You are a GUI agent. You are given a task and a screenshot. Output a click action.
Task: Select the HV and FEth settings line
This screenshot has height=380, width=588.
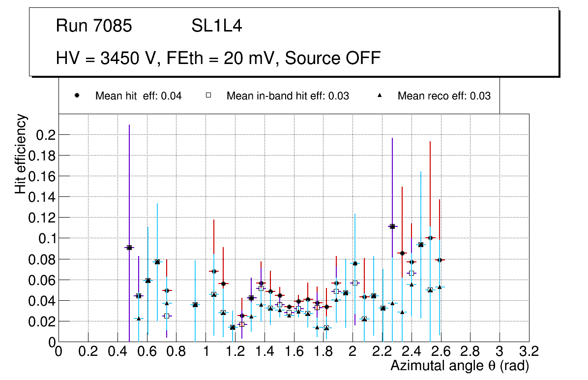[218, 58]
